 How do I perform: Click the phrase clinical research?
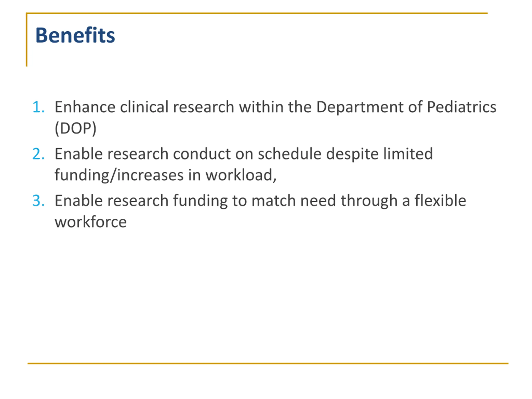click(x=177, y=107)
